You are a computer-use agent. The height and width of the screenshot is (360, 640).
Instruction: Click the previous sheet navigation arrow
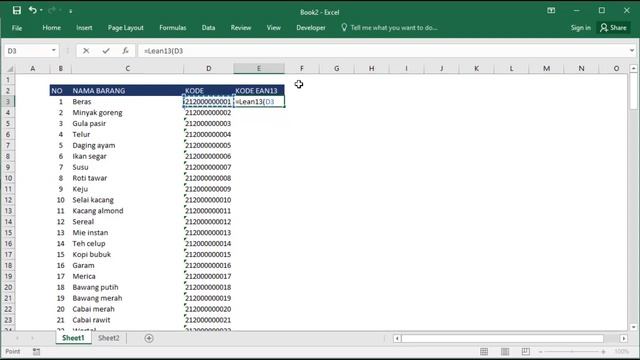pos(17,338)
